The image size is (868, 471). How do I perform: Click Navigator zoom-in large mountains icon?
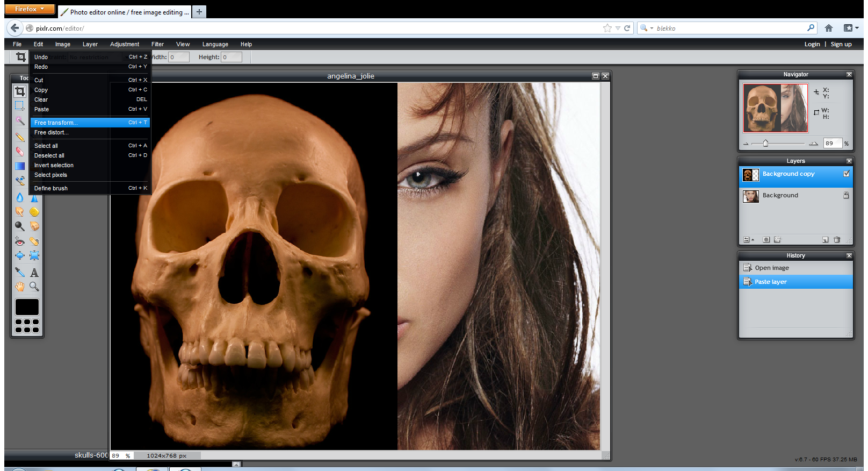[x=813, y=143]
